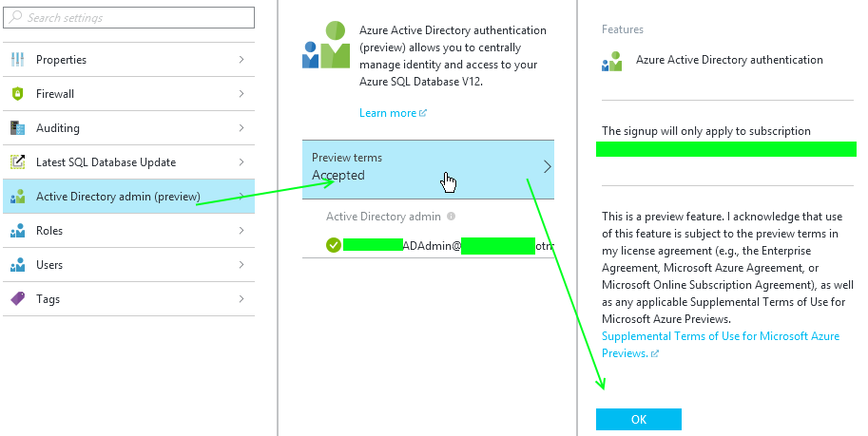Click the Active Directory admin people icon
The height and width of the screenshot is (436, 868).
[x=18, y=197]
